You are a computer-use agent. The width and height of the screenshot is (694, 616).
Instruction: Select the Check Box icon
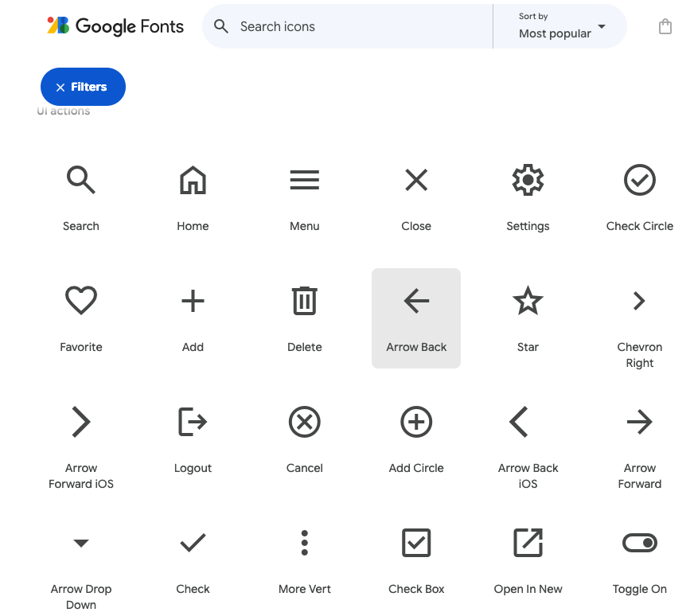click(x=416, y=544)
